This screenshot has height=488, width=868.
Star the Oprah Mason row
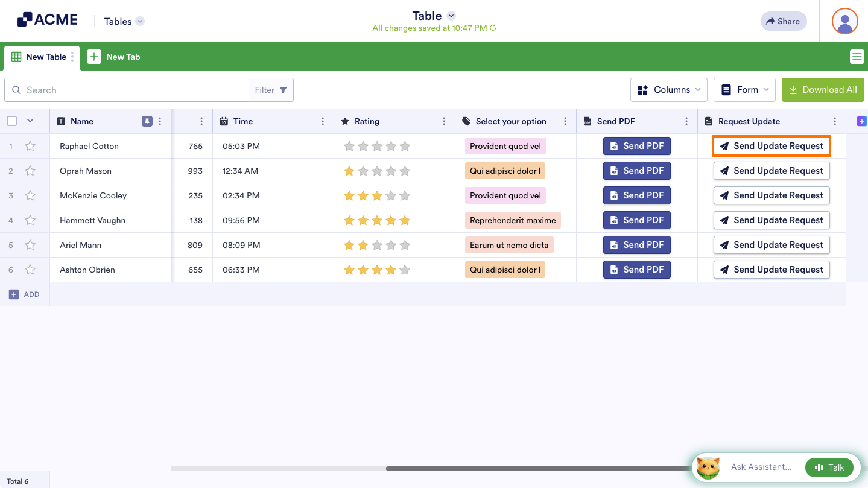pos(30,171)
